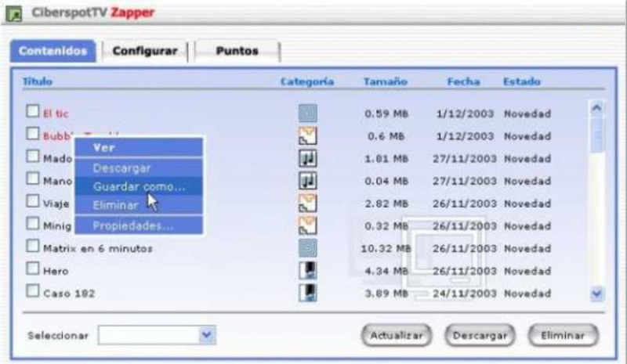Click the 4.34 MB size value
The width and height of the screenshot is (627, 364).
(x=386, y=271)
